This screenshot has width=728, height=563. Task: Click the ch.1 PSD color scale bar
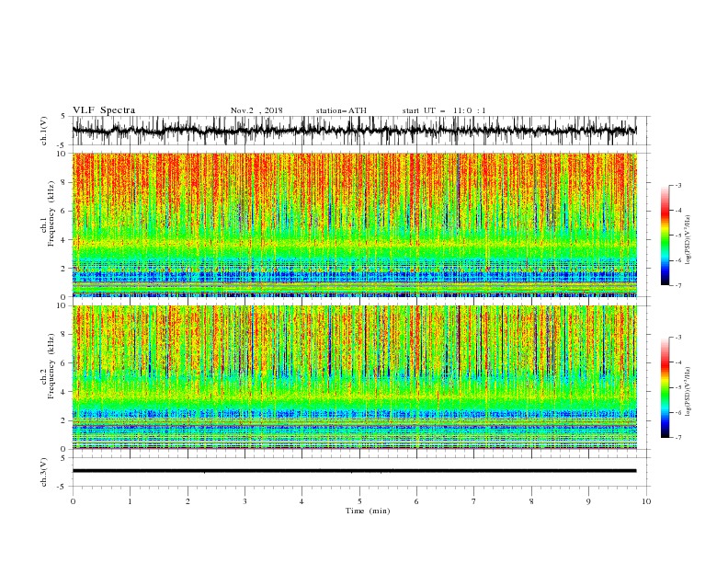[x=665, y=236]
